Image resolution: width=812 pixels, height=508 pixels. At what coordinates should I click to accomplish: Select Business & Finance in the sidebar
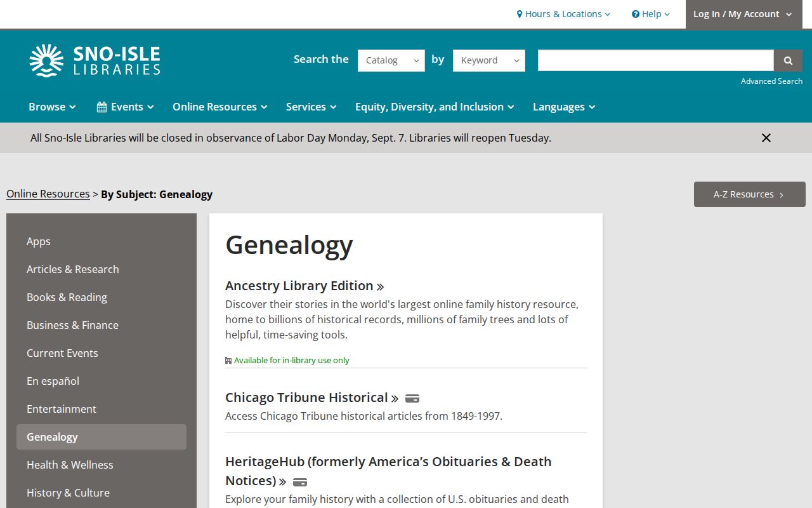tap(101, 325)
